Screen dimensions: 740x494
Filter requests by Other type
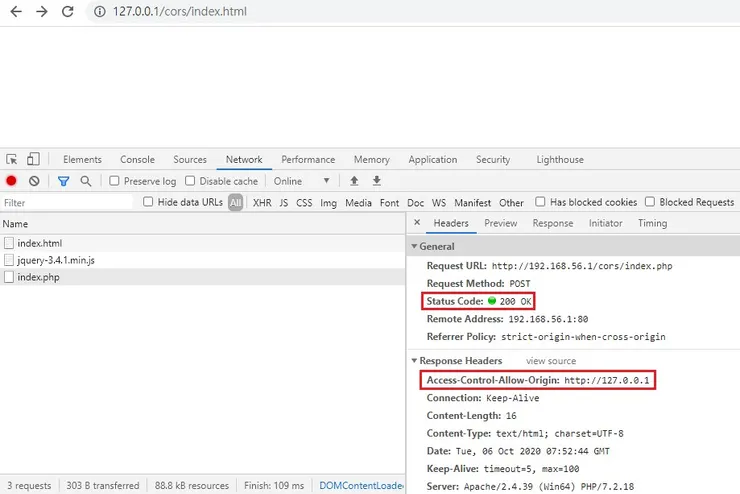pos(512,203)
